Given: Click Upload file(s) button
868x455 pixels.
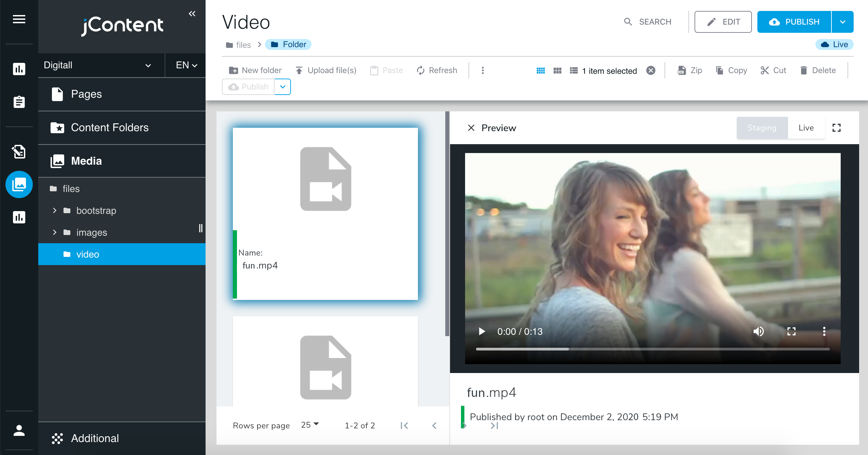Looking at the screenshot, I should click(x=326, y=70).
